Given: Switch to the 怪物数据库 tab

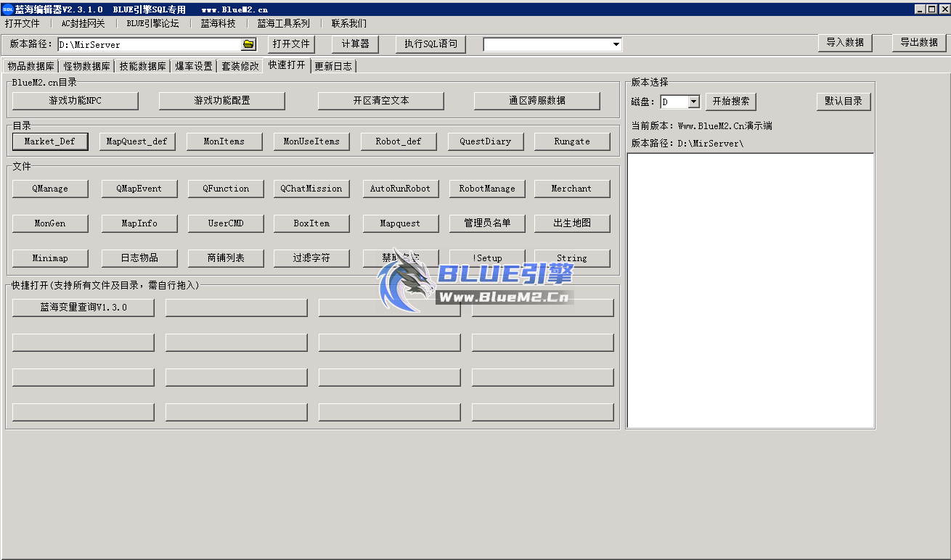Looking at the screenshot, I should [x=86, y=66].
